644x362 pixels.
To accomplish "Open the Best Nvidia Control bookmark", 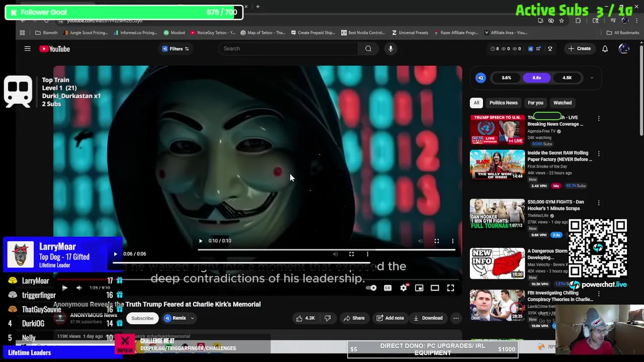I will pyautogui.click(x=362, y=33).
